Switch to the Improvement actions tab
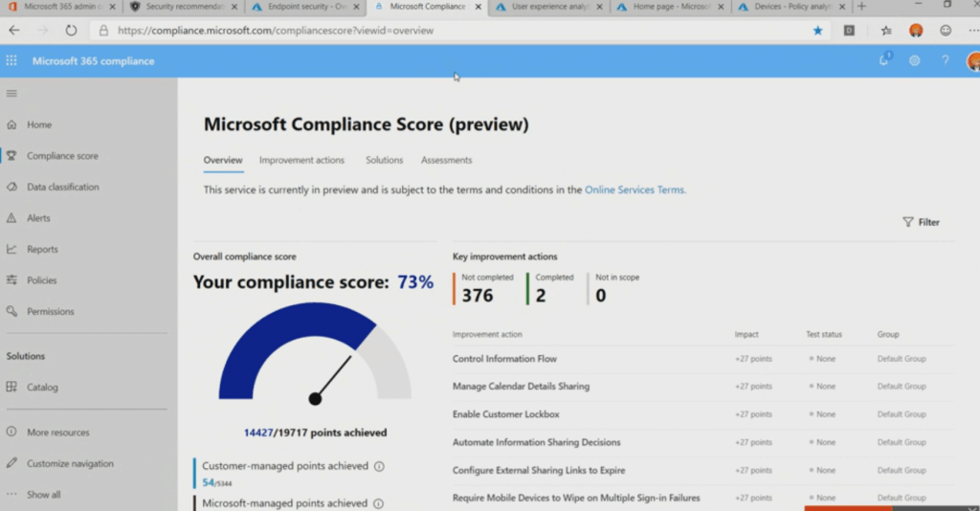 tap(301, 160)
